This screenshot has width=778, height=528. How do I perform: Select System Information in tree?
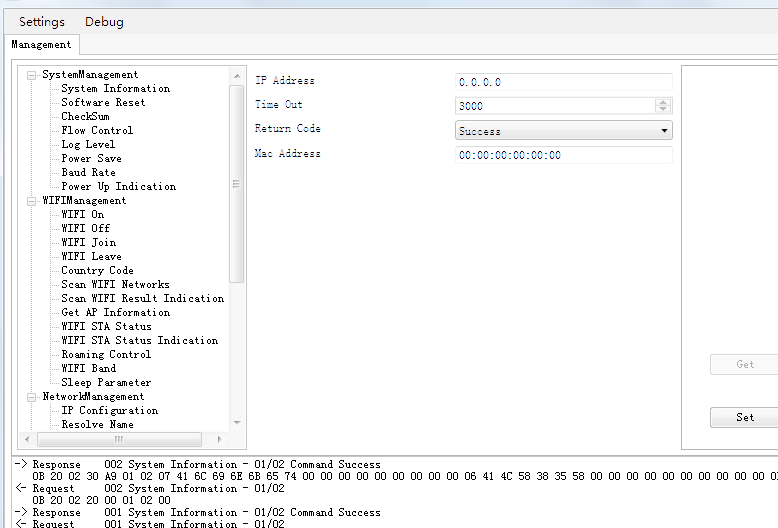pos(116,88)
